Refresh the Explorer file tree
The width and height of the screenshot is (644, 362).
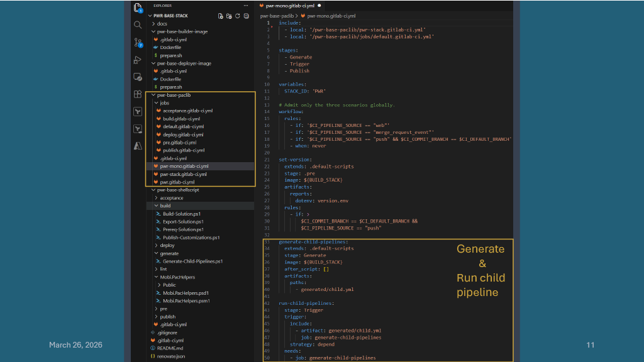(x=238, y=16)
